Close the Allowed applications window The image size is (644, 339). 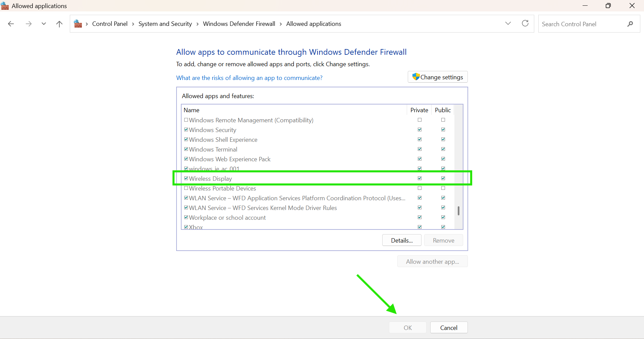tap(632, 6)
